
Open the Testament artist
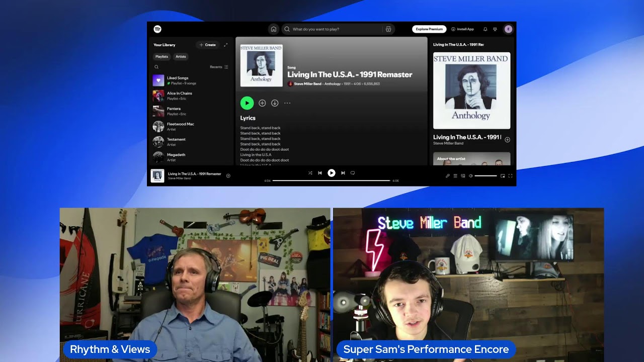click(191, 142)
